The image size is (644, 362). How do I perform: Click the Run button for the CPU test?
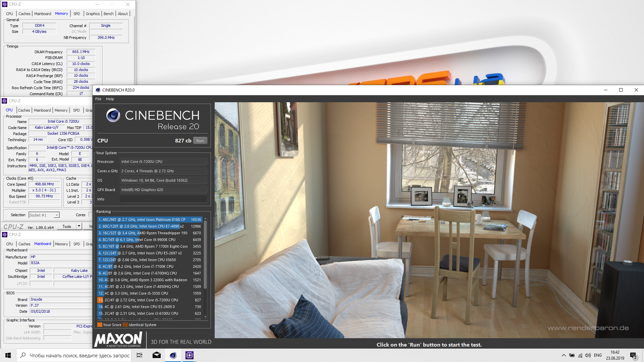click(200, 141)
